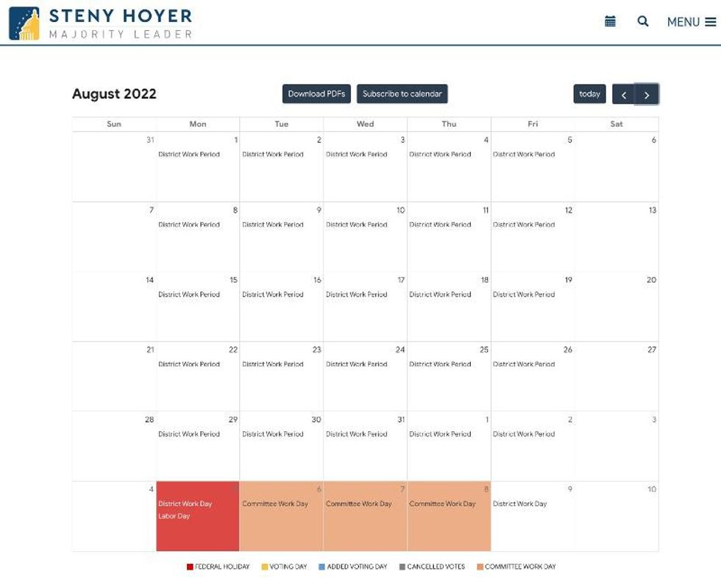Click the August 2022 month title
The image size is (721, 588).
click(x=114, y=94)
